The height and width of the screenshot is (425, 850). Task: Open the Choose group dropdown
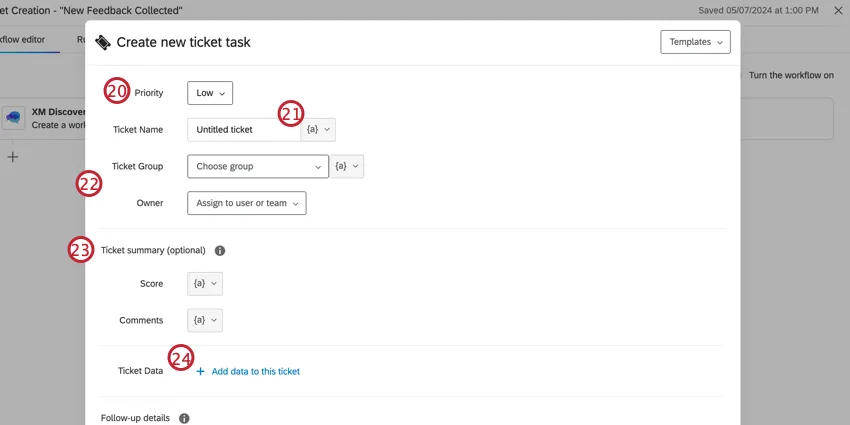[258, 166]
